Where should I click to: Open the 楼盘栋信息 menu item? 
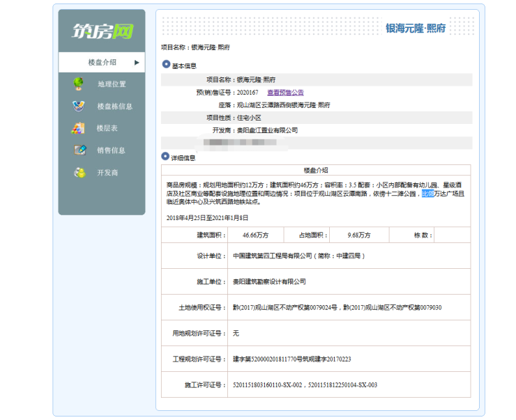(114, 106)
